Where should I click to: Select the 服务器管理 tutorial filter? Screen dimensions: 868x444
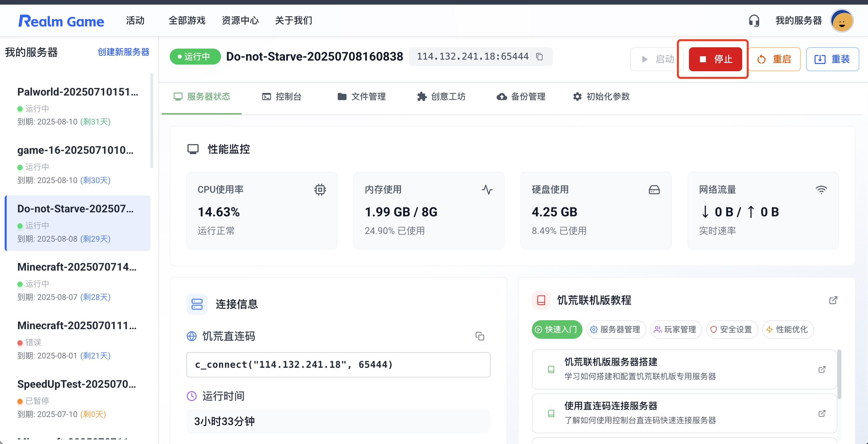coord(616,329)
